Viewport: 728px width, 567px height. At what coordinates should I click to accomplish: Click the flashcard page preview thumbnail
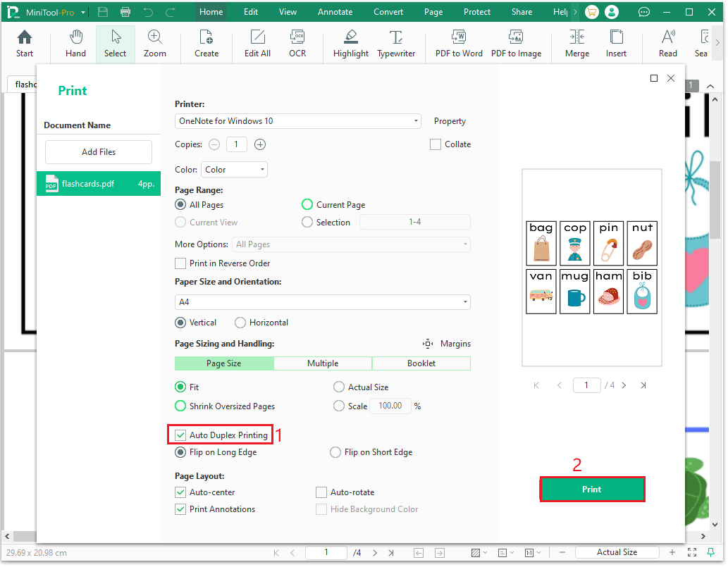pyautogui.click(x=591, y=268)
